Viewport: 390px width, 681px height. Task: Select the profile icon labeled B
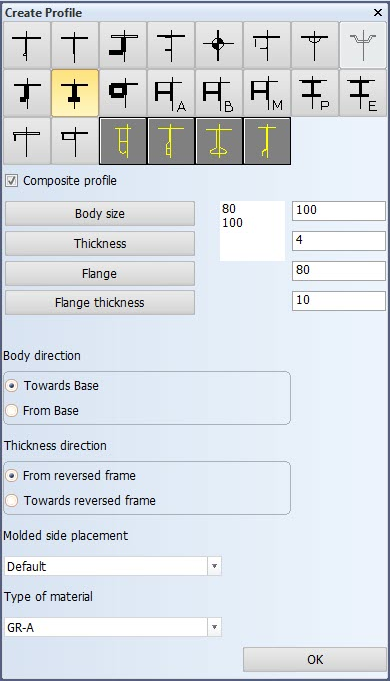point(219,93)
